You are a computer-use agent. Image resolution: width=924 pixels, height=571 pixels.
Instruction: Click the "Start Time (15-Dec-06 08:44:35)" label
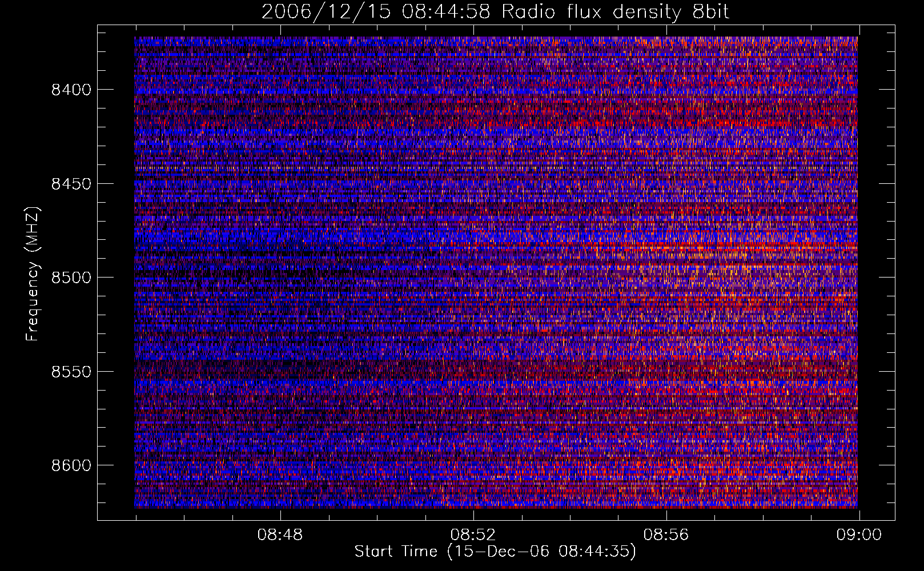coord(495,552)
